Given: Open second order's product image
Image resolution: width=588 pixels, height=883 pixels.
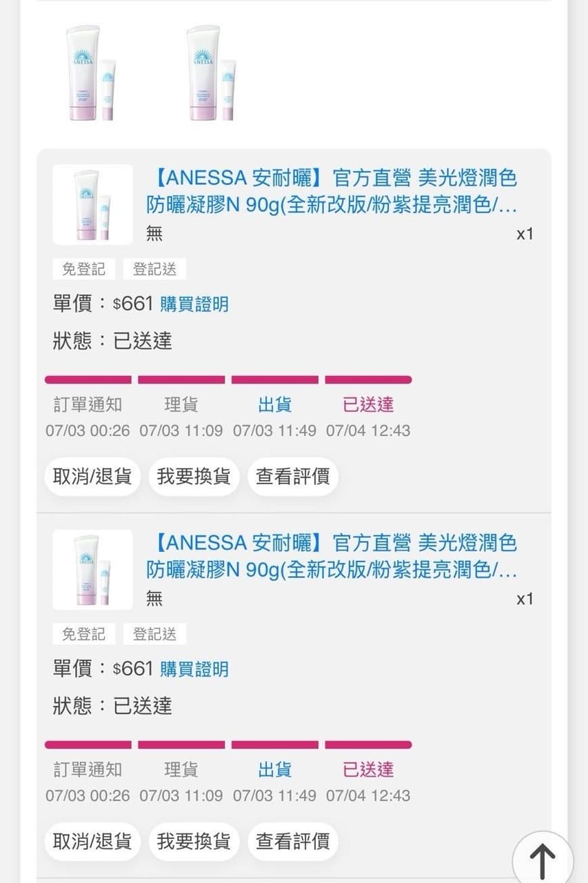Looking at the screenshot, I should [x=92, y=570].
